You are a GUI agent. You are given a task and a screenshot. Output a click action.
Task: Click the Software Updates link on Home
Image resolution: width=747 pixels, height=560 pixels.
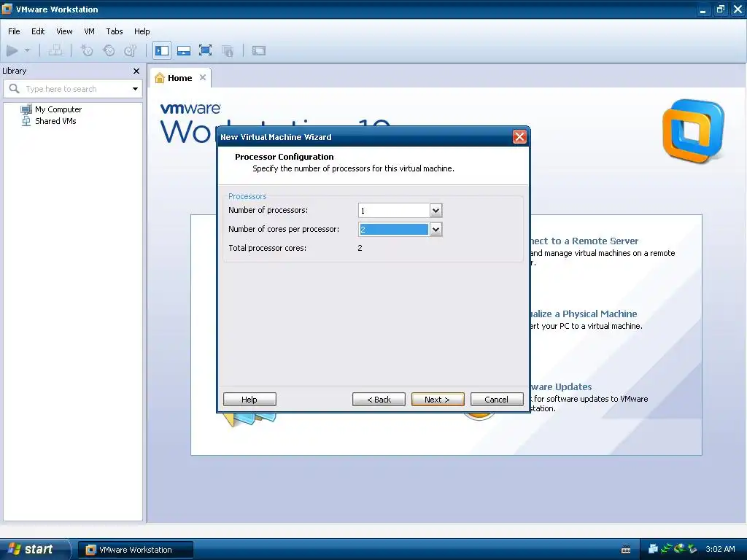561,386
